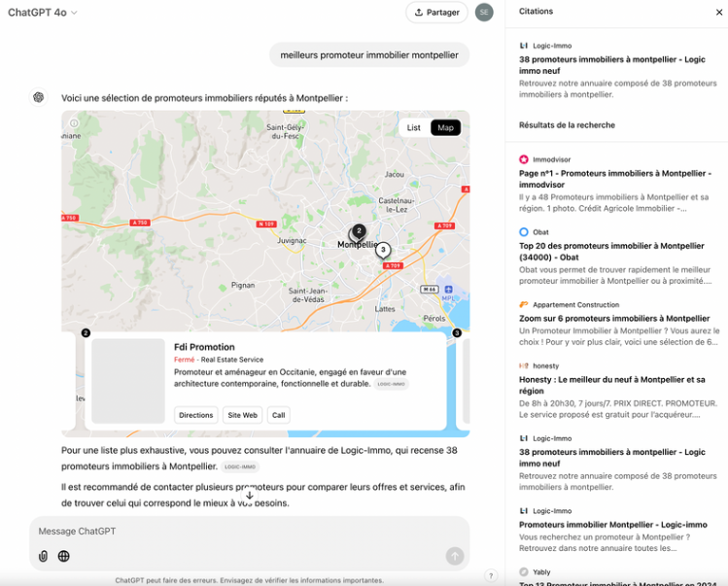Screen dimensions: 728x586
Task: Click the Immodvisor site icon
Action: point(524,159)
